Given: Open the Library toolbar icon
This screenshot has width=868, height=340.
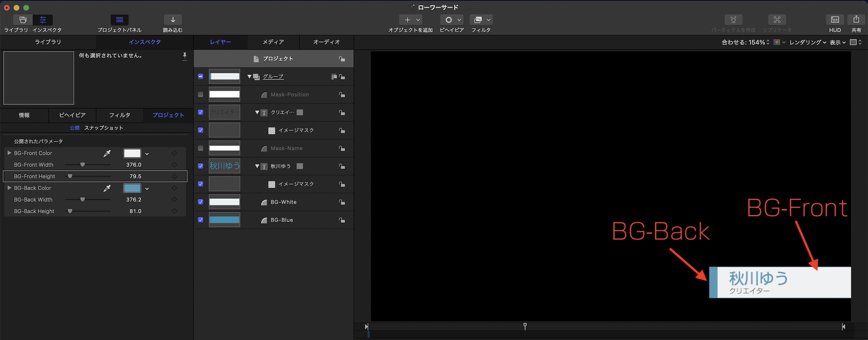Looking at the screenshot, I should click(23, 20).
